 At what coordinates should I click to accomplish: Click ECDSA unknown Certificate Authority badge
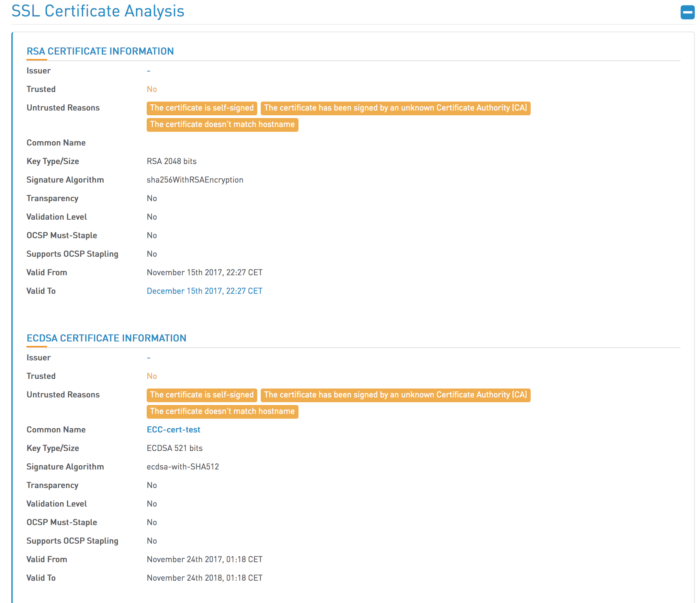[x=395, y=395]
